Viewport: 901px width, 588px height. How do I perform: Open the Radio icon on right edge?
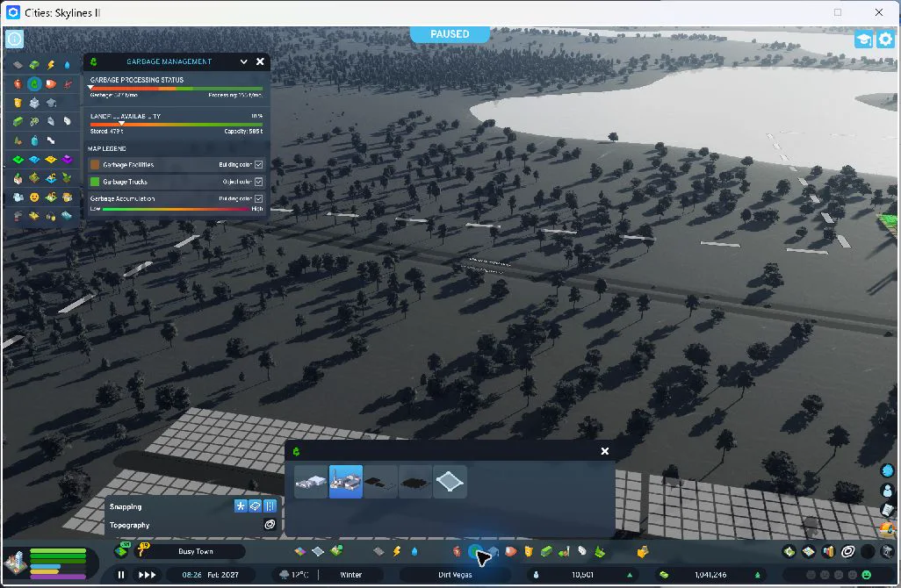point(887,527)
